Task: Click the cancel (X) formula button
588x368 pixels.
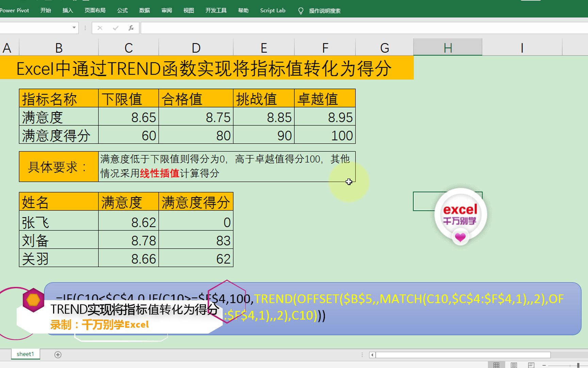Action: click(x=100, y=28)
